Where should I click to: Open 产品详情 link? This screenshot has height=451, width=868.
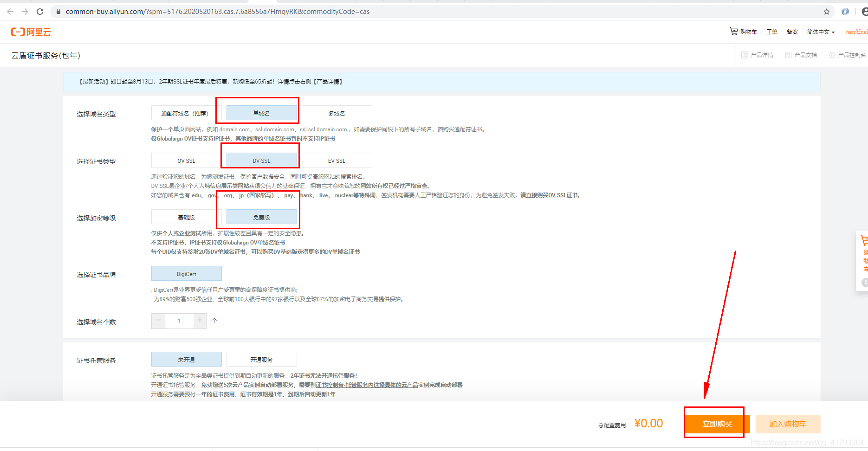pyautogui.click(x=758, y=55)
